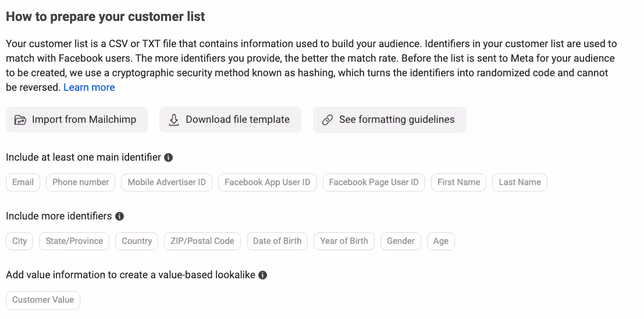Screen dimensions: 644x319
Task: Click the info icon next to Include more identifiers
Action: click(x=119, y=216)
